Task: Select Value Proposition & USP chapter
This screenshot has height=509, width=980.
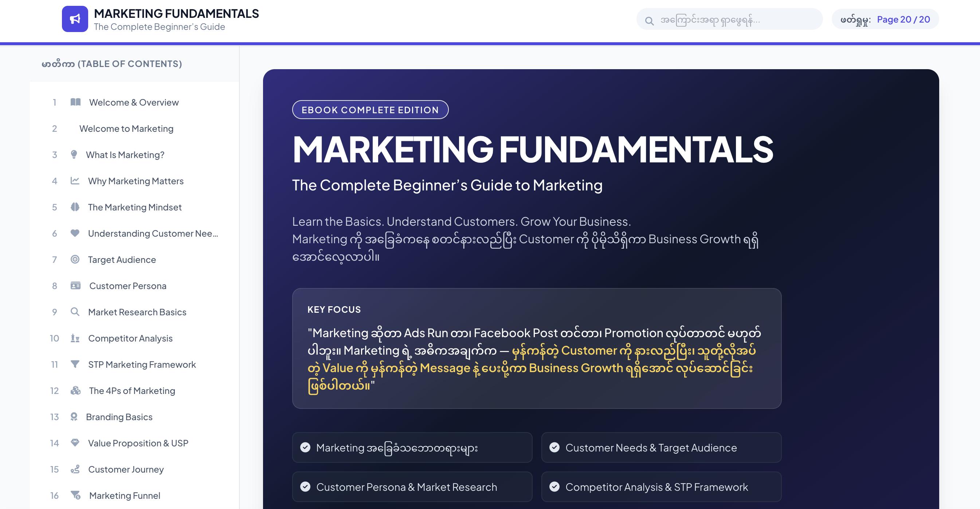Action: pos(134,443)
